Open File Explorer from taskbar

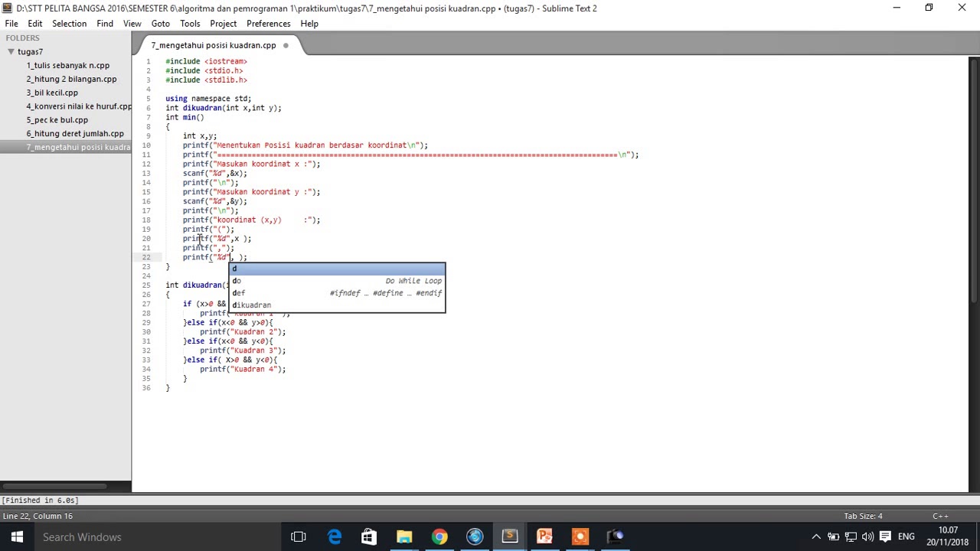coord(404,537)
